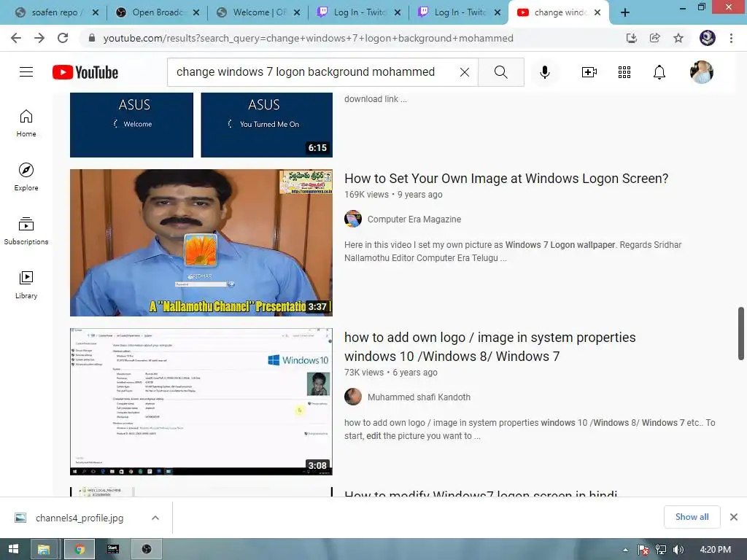The height and width of the screenshot is (560, 747).
Task: Open the YouTube apps grid icon
Action: (624, 72)
